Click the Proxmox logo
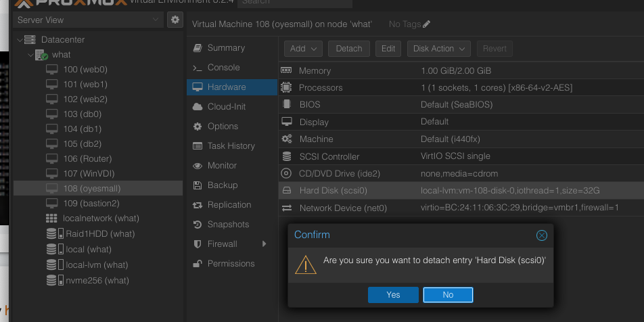 tap(70, 3)
